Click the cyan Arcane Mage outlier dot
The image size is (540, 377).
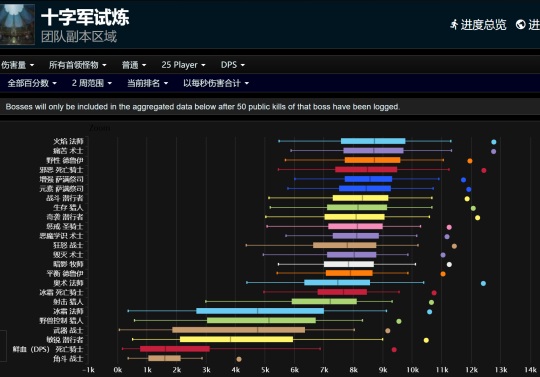pyautogui.click(x=483, y=283)
